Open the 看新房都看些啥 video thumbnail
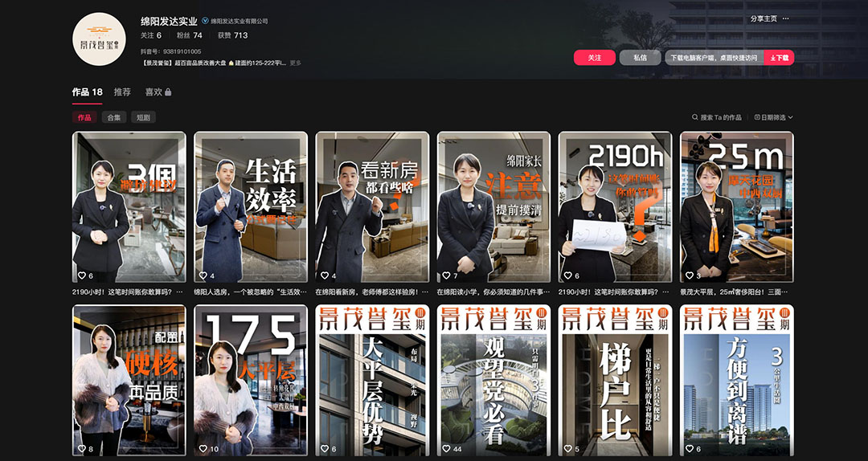Screen dimensions: 868x461 click(372, 207)
